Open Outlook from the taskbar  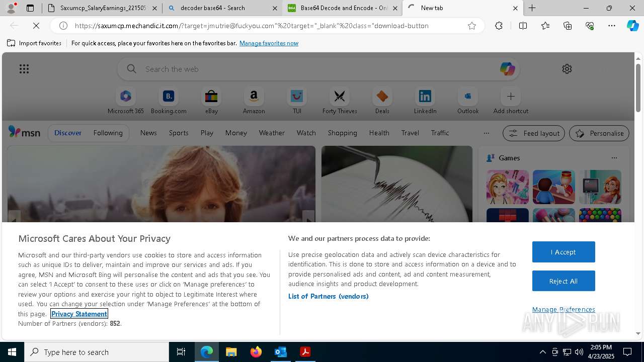pyautogui.click(x=280, y=352)
